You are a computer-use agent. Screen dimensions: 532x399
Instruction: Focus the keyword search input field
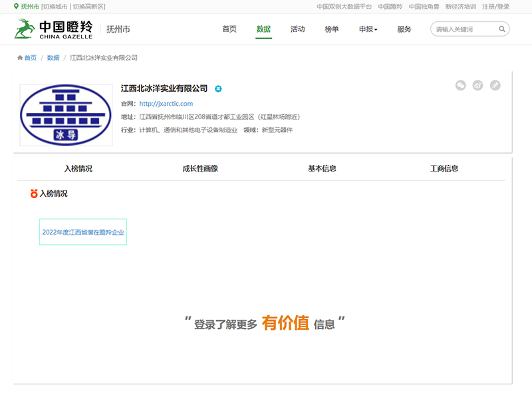tap(464, 29)
